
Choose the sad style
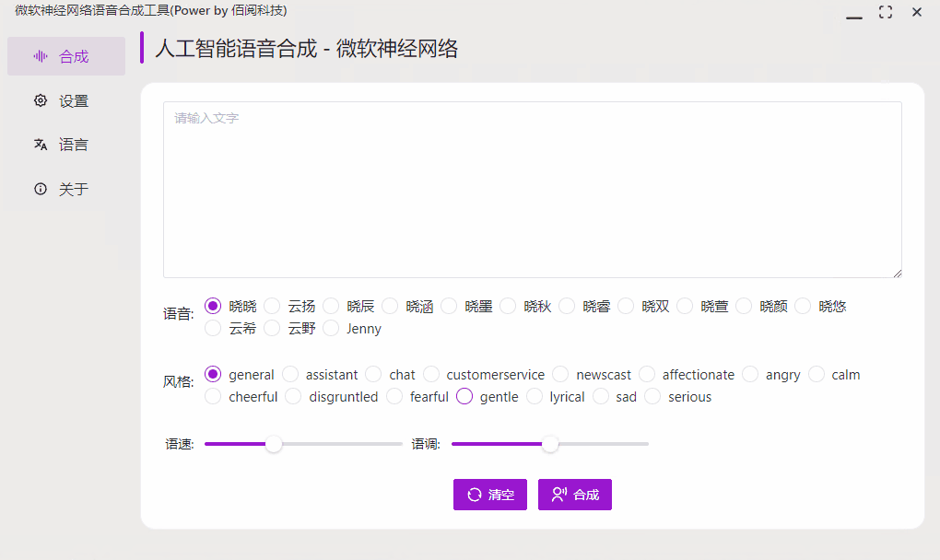click(x=601, y=396)
